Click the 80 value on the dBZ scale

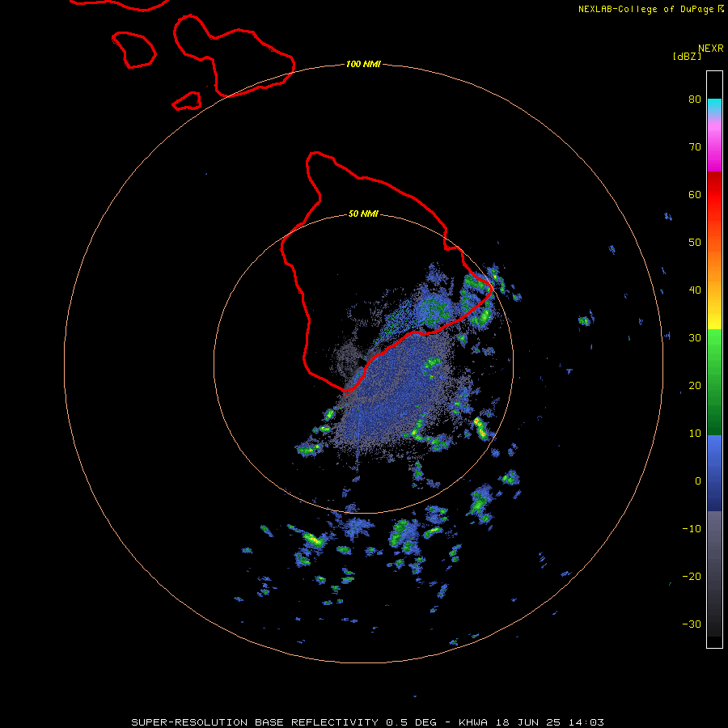[695, 99]
